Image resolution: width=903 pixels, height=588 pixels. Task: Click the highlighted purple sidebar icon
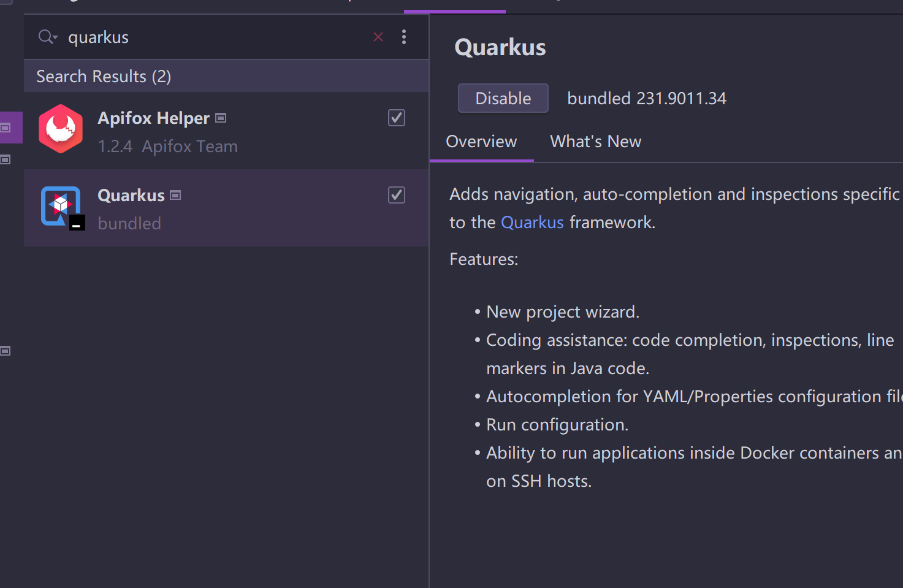(6, 128)
